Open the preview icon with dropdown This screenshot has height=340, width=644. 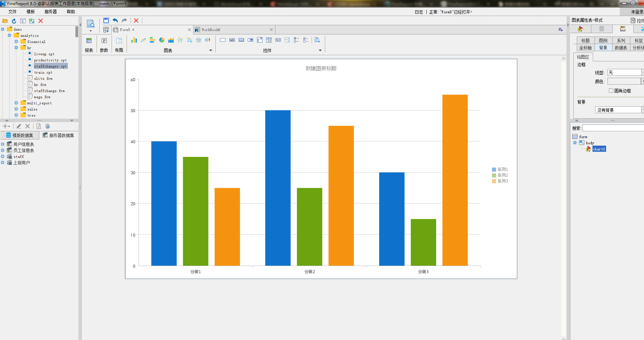click(90, 26)
